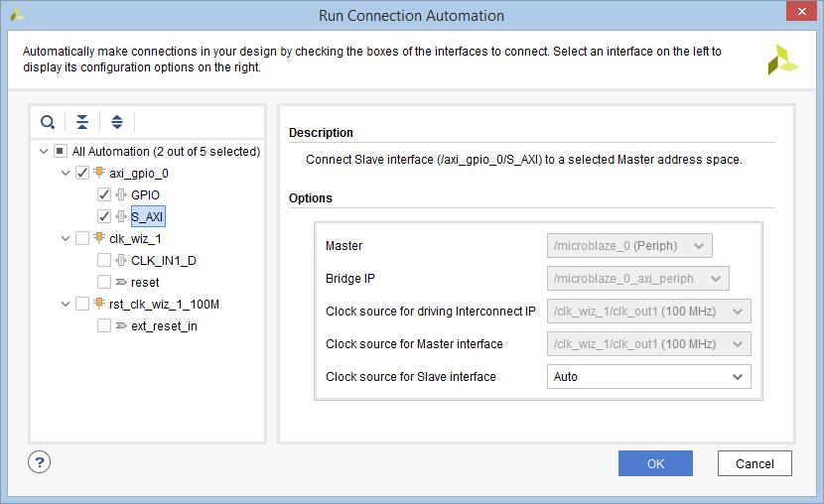Open help with the question mark icon
This screenshot has height=504, width=824.
coord(40,462)
